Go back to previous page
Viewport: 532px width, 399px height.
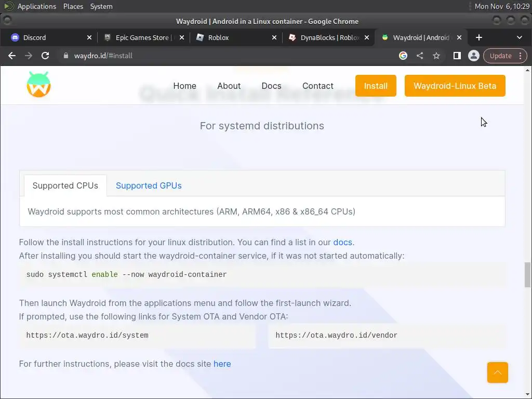[x=12, y=56]
